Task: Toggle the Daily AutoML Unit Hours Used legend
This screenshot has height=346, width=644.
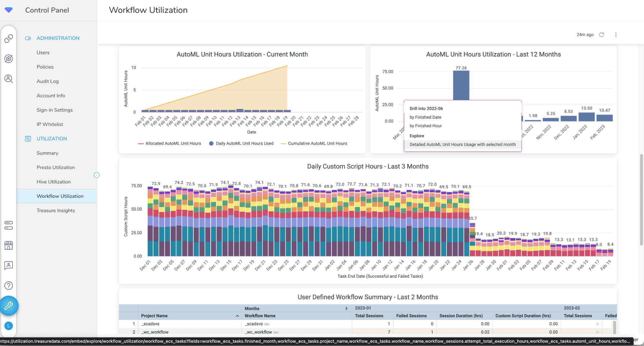Action: pyautogui.click(x=241, y=144)
